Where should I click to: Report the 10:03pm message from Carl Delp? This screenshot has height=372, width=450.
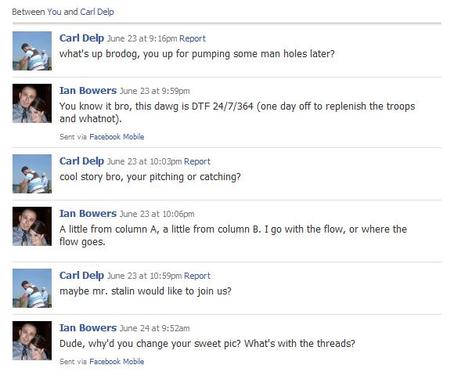pyautogui.click(x=197, y=162)
